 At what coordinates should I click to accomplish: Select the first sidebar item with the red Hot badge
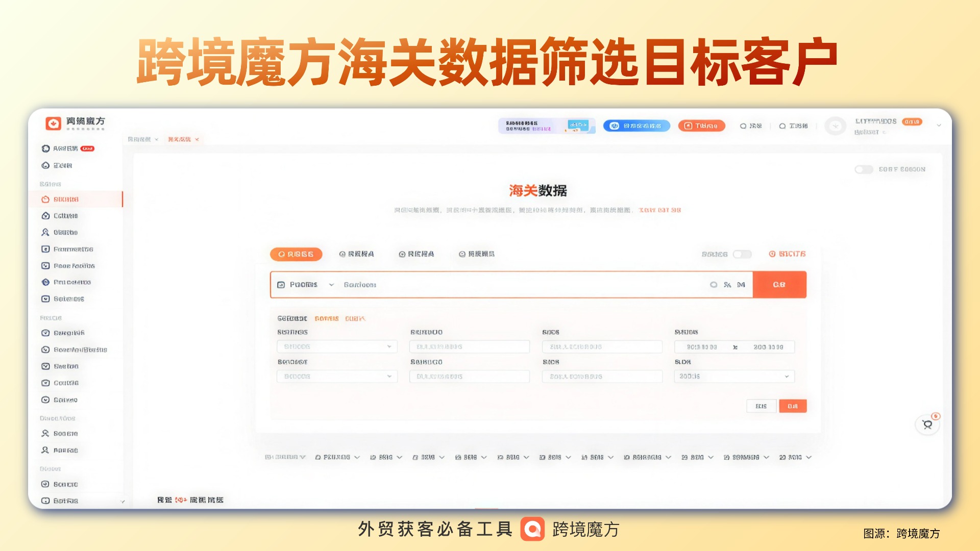point(66,148)
